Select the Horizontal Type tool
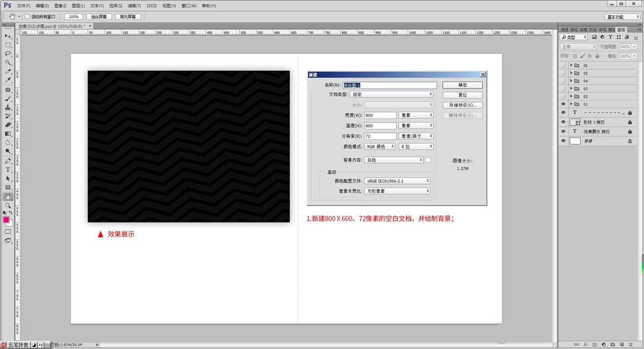Screen dimensions: 644x349 [8, 170]
